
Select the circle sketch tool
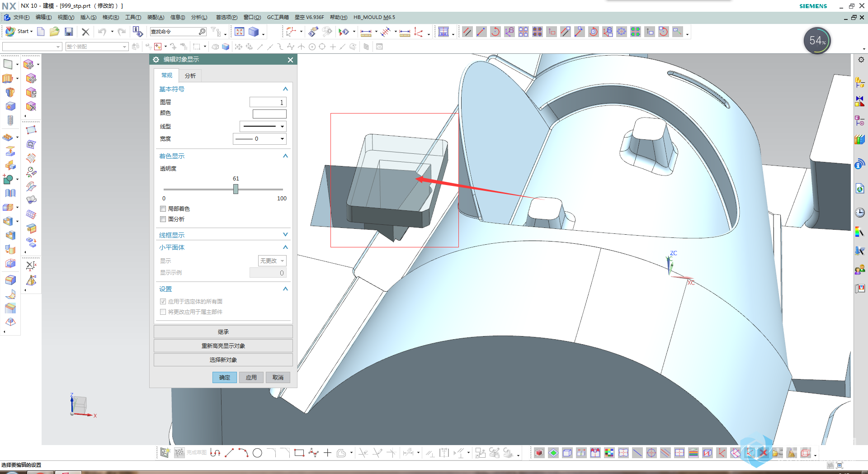tap(257, 453)
